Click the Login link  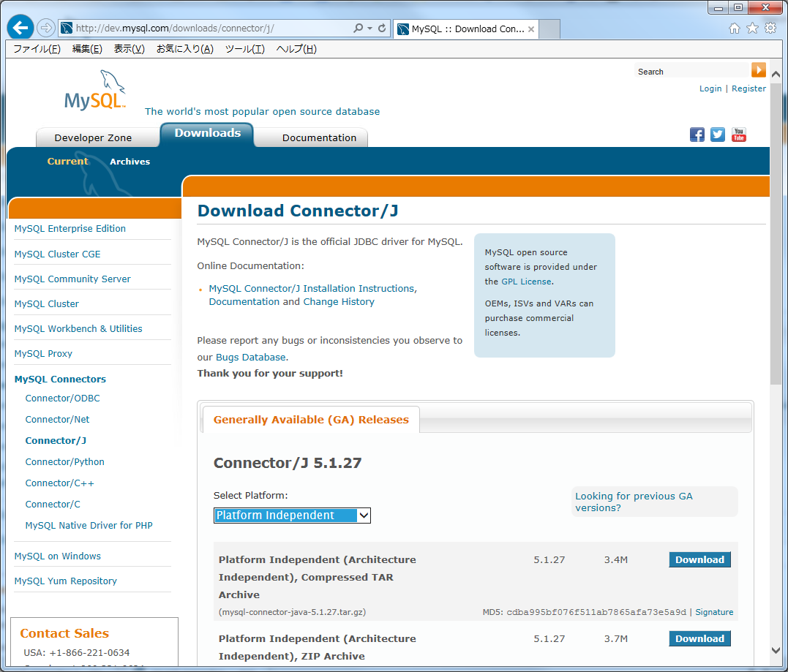pyautogui.click(x=710, y=88)
